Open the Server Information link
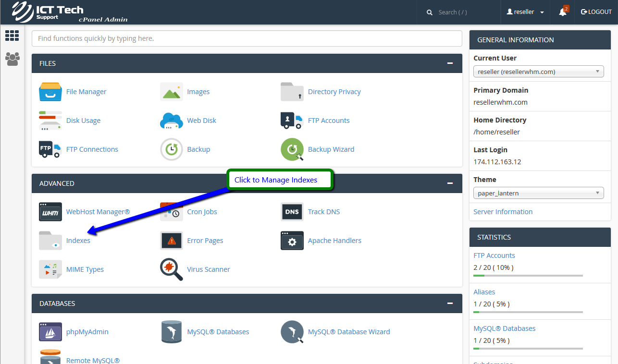The height and width of the screenshot is (364, 618). click(503, 212)
